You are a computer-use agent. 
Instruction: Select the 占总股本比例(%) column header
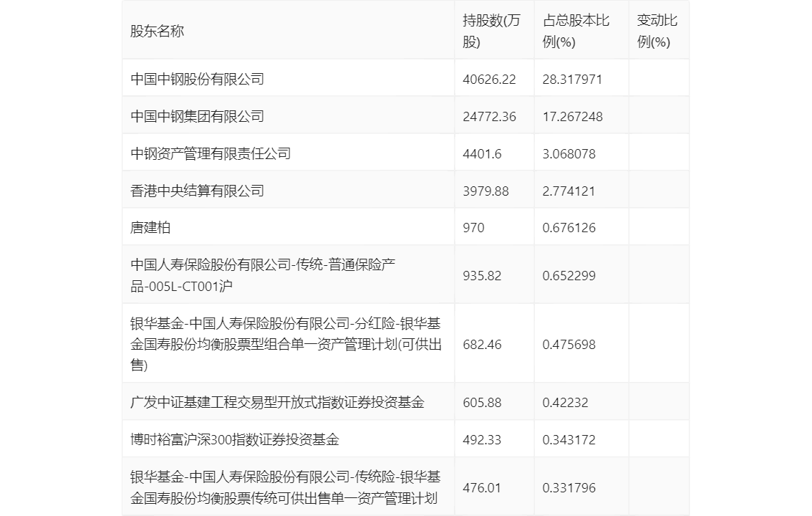point(576,31)
